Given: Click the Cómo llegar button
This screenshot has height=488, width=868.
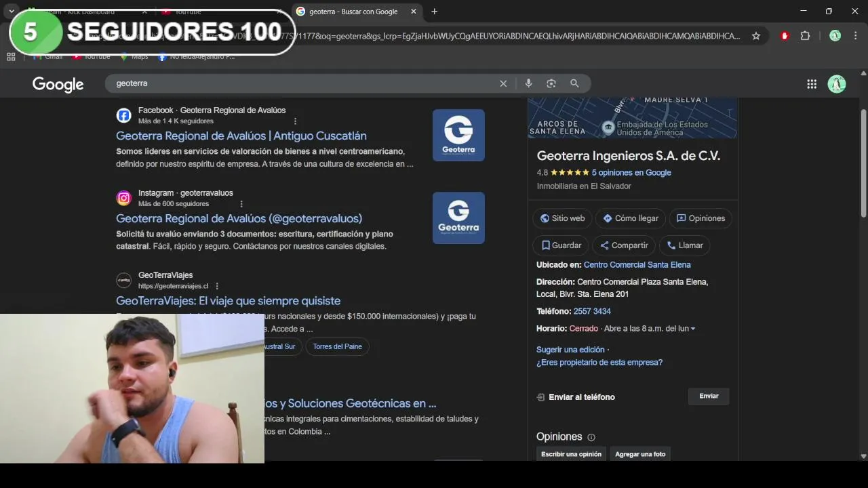Looking at the screenshot, I should click(631, 218).
